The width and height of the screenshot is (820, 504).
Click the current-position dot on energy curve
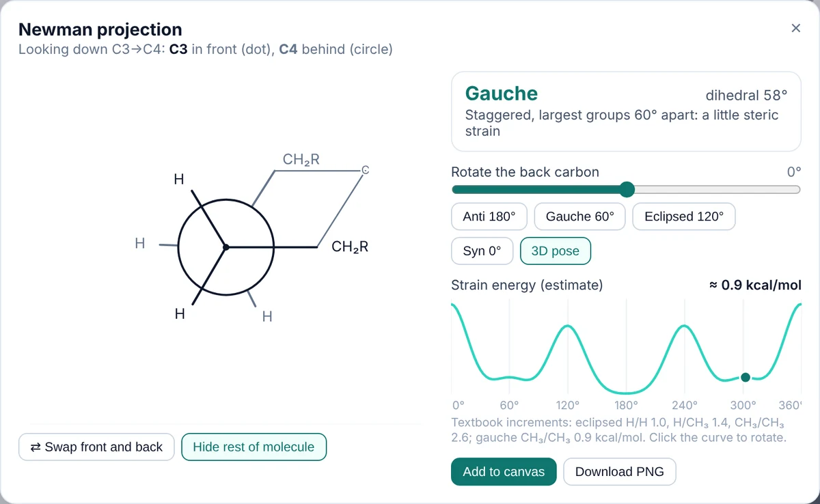point(746,377)
